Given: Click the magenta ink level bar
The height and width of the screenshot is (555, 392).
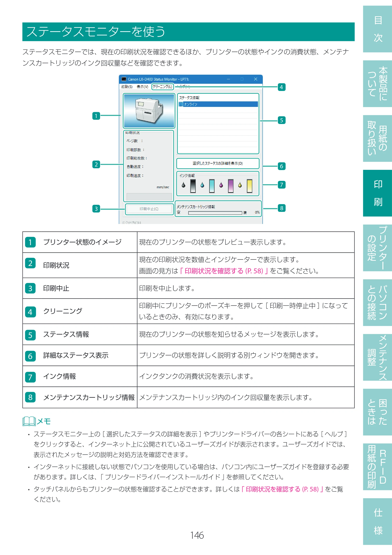Looking at the screenshot, I should click(231, 186).
